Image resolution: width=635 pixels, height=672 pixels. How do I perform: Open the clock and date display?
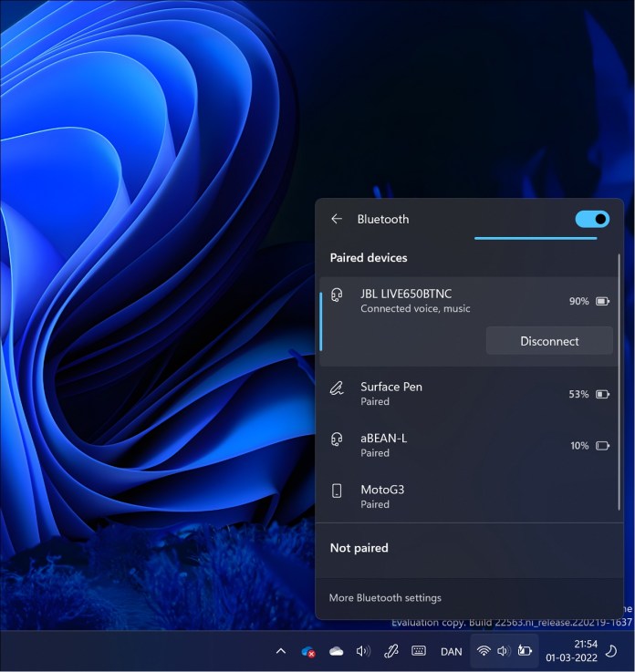coord(571,650)
